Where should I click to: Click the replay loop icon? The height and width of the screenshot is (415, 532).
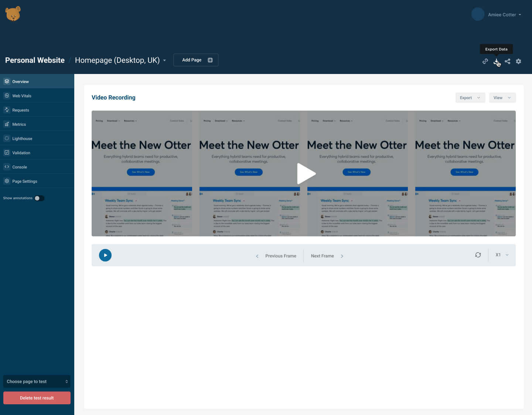pos(478,255)
